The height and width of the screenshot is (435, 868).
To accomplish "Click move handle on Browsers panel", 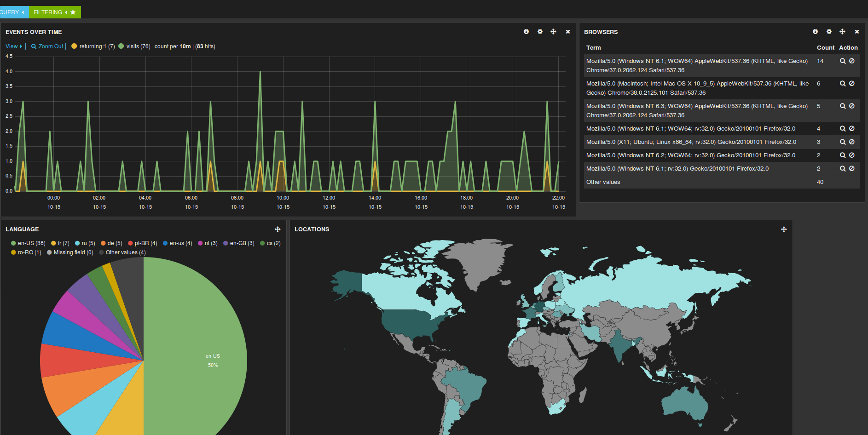I will tap(842, 32).
